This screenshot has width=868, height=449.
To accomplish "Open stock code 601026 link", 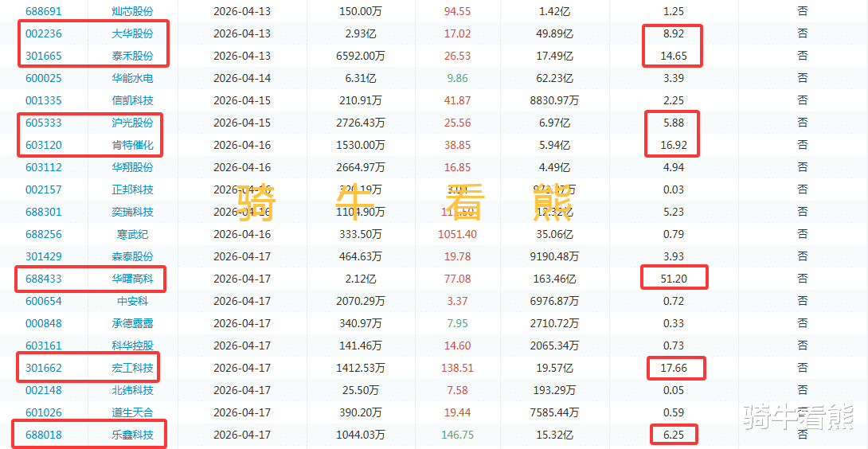I will click(x=44, y=412).
